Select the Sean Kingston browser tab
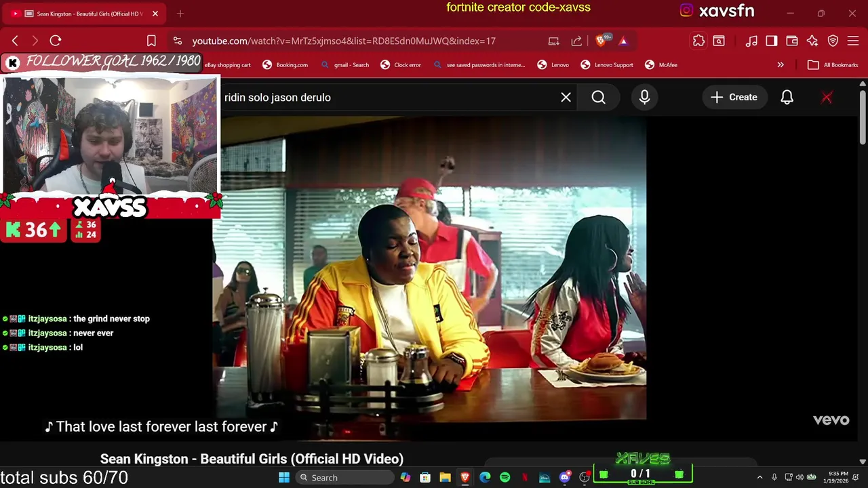 84,14
